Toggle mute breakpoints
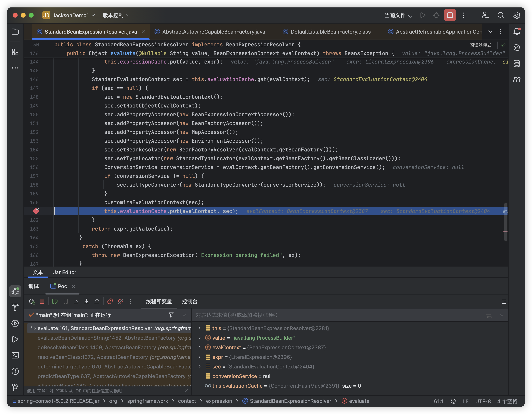 (x=120, y=301)
